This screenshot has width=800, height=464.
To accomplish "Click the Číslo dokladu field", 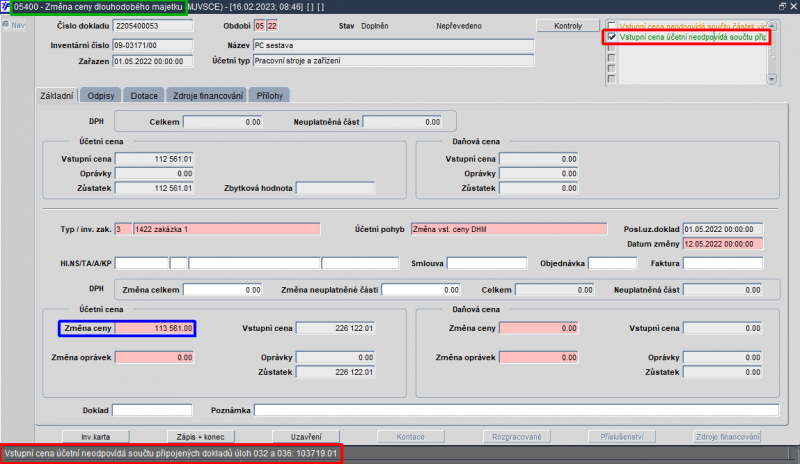I will point(153,26).
